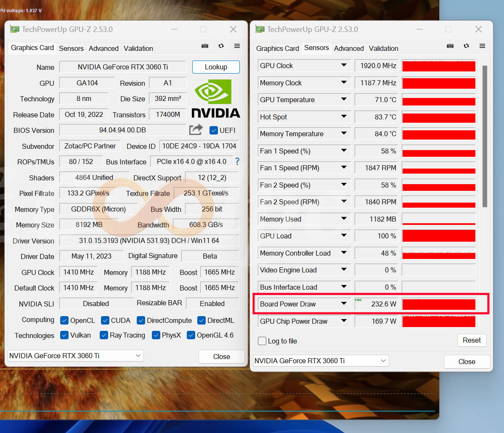This screenshot has height=433, width=504.
Task: Toggle the PhysX checkbox
Action: tap(156, 335)
